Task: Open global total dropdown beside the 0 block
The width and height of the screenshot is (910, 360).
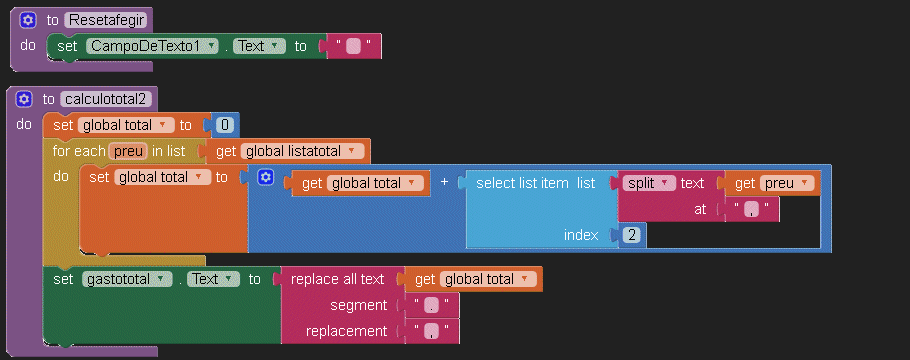Action: (126, 125)
